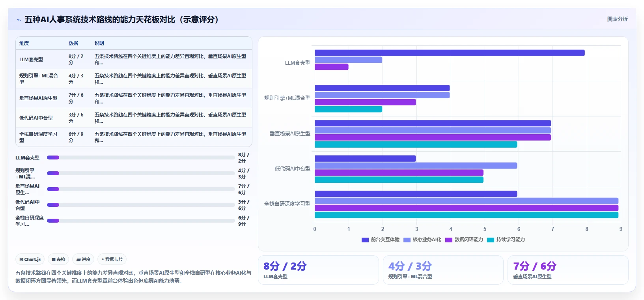Click the 前台交互体验 bar for 低代码AI中台型
This screenshot has height=300, width=644.
(x=365, y=159)
